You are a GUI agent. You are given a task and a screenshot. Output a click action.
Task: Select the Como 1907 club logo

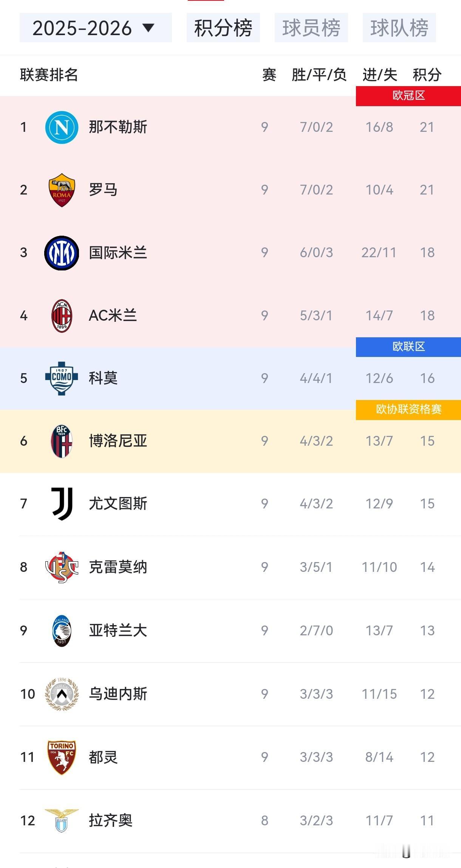click(62, 378)
